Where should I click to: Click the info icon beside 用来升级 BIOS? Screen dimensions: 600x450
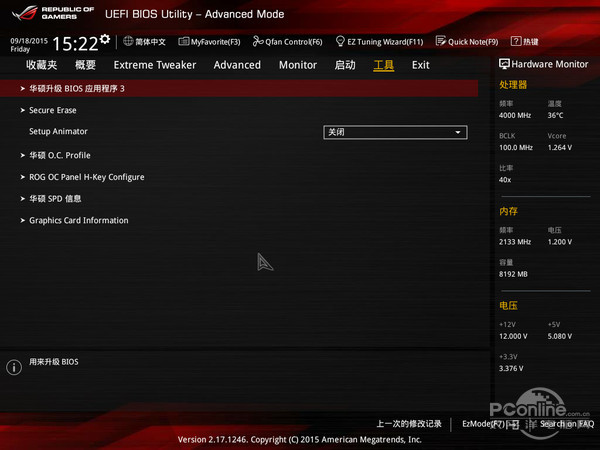point(14,367)
